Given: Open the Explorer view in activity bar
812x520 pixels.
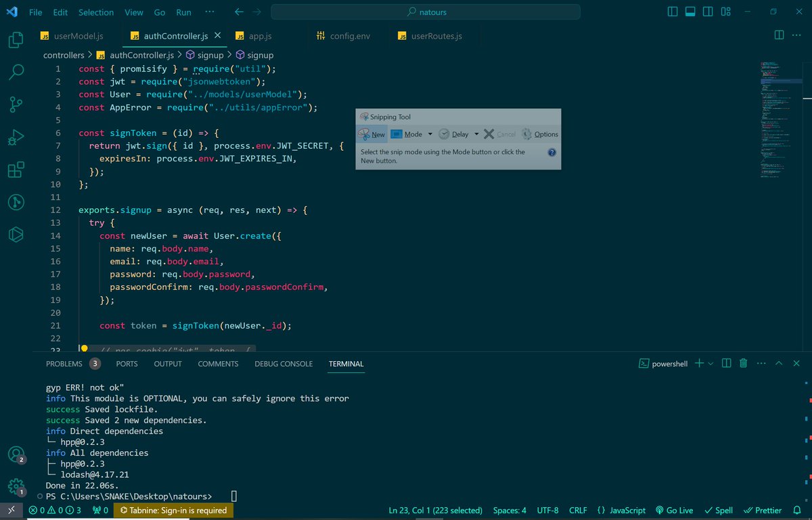Looking at the screenshot, I should pos(16,40).
